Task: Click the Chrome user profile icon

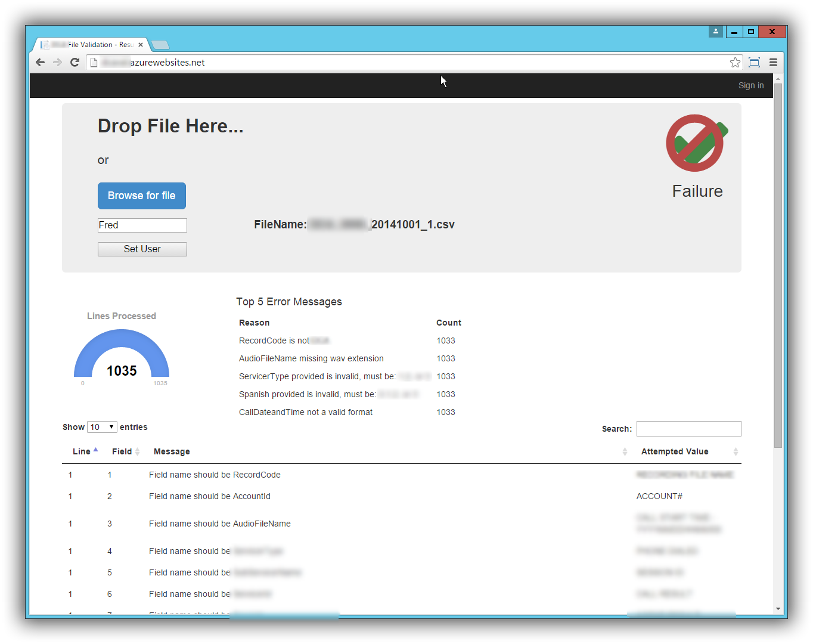Action: tap(716, 32)
